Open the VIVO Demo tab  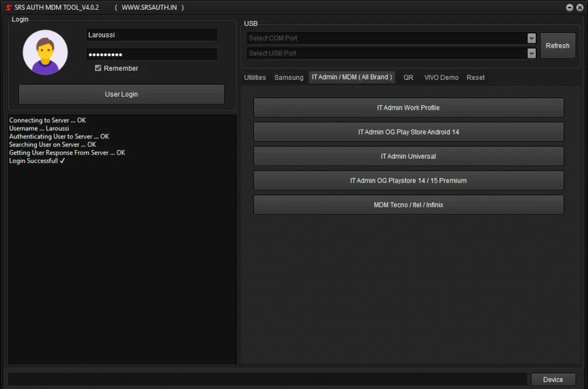(x=442, y=78)
